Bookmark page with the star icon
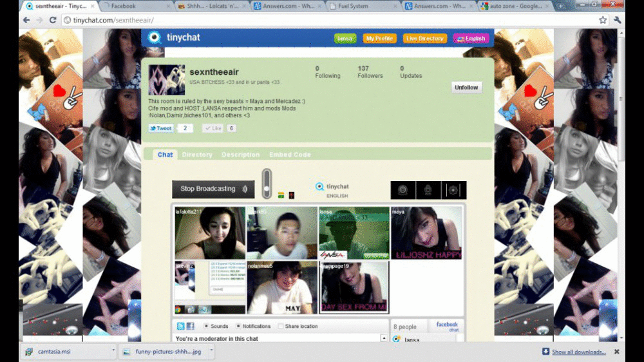 [x=603, y=20]
